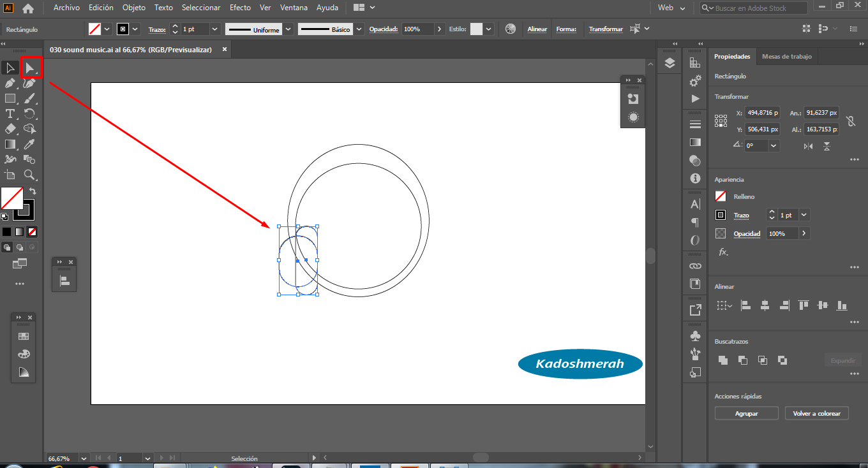Switch to Propiedades tab
Screen dimensions: 868x468
(x=732, y=56)
